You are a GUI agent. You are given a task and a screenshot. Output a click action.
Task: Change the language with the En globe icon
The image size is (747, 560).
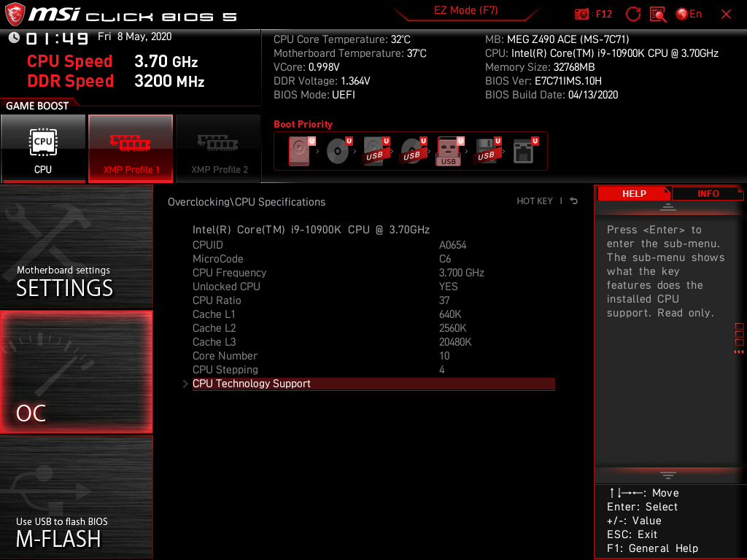(689, 15)
